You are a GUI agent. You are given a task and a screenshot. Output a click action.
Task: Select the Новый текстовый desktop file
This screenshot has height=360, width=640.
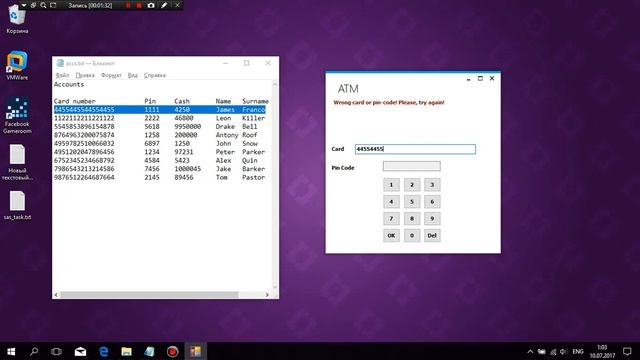pyautogui.click(x=17, y=162)
